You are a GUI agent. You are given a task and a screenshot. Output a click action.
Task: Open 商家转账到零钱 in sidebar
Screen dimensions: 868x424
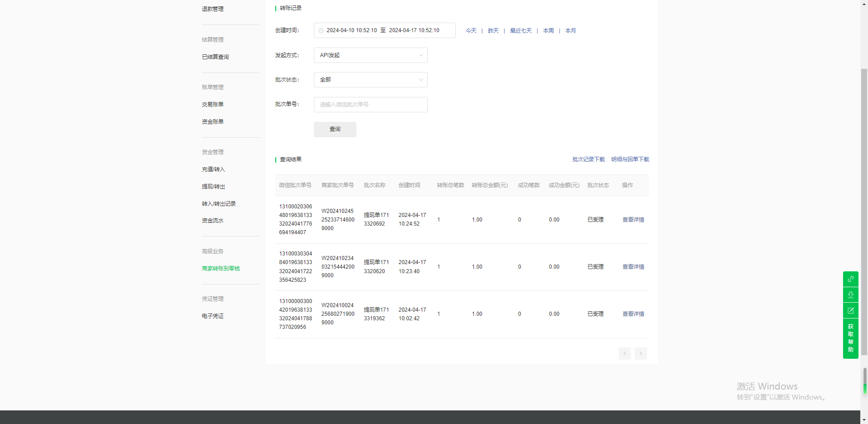point(221,269)
